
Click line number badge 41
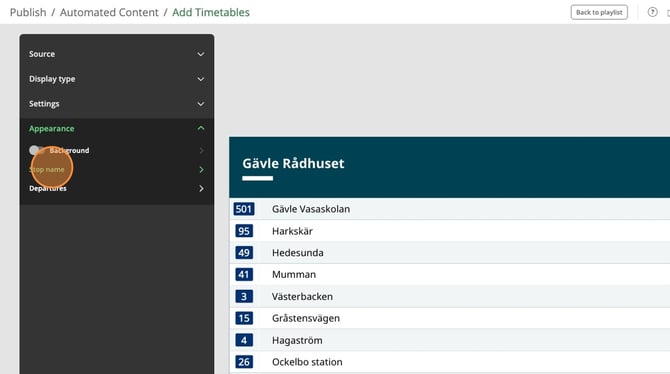click(244, 274)
